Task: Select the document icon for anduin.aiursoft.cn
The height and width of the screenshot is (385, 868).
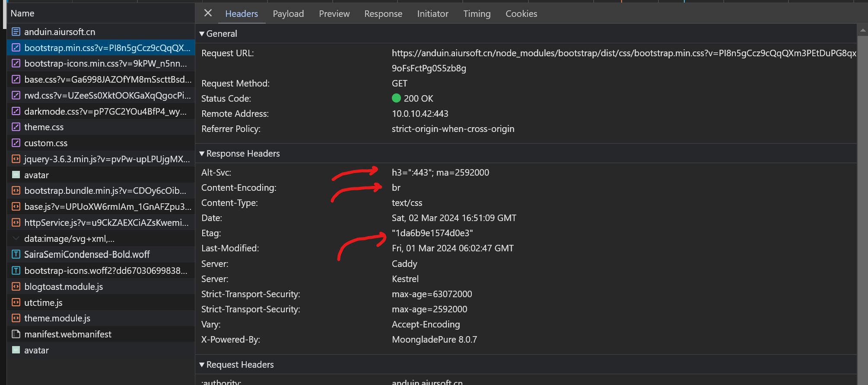Action: tap(16, 32)
